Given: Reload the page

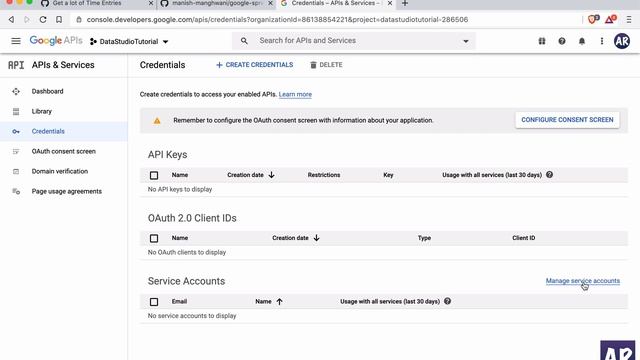Looking at the screenshot, I should coord(43,20).
